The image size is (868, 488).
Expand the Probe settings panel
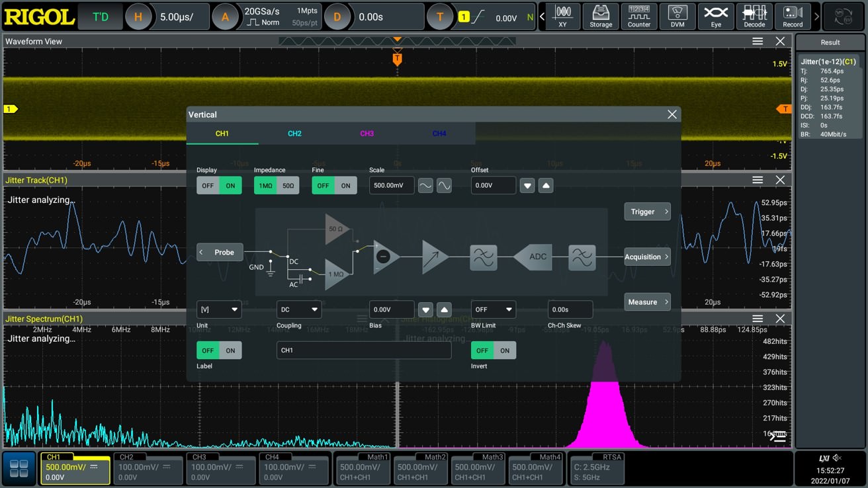click(x=220, y=253)
